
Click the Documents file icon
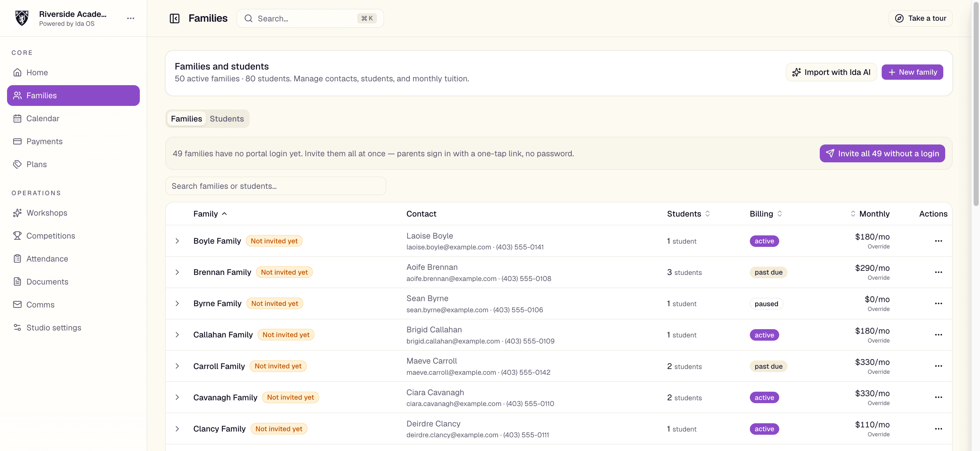point(18,282)
